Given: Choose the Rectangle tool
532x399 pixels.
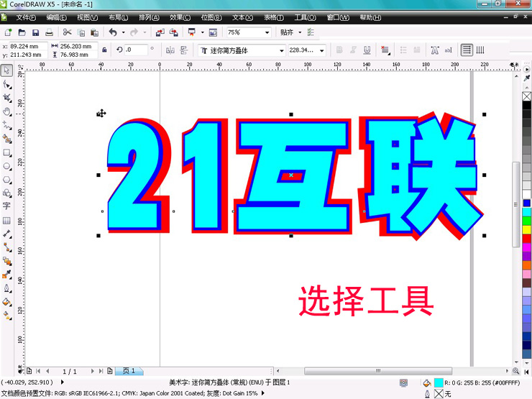Looking at the screenshot, I should [x=7, y=153].
